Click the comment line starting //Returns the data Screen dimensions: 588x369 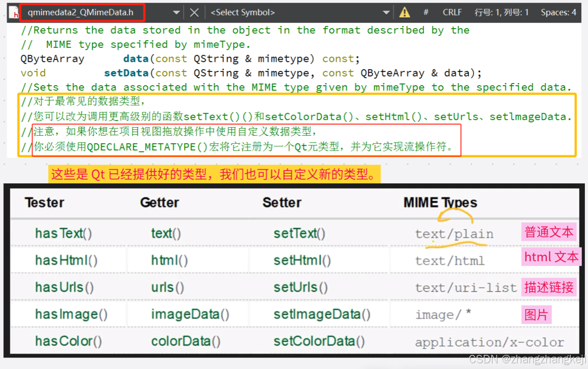pyautogui.click(x=245, y=30)
